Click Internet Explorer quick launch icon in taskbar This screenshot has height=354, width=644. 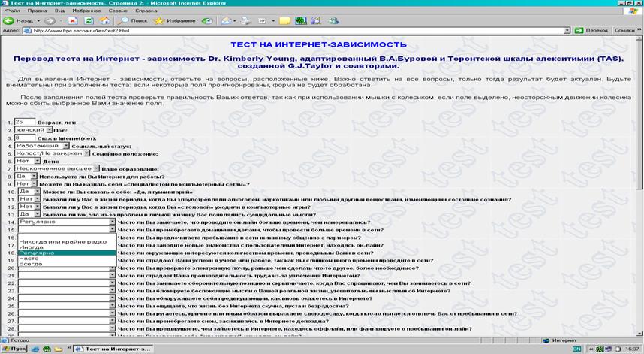coord(36,349)
